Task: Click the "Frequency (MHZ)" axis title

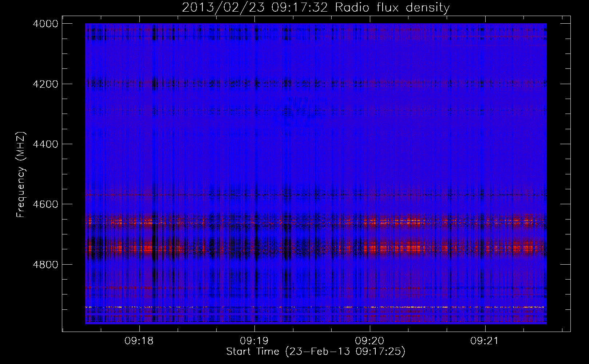Action: (x=21, y=175)
